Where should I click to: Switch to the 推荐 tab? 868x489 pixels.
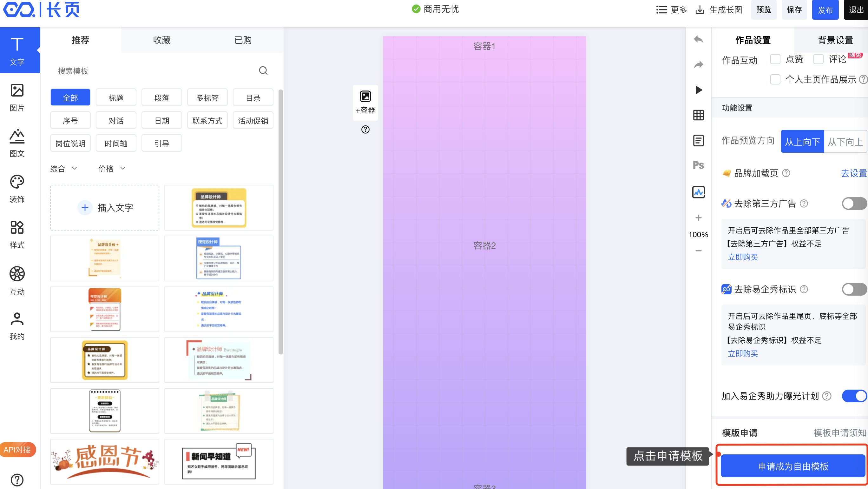click(81, 40)
